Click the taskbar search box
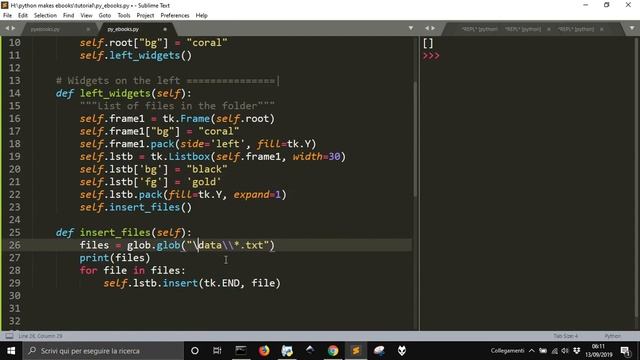Viewport: 640px width, 360px height. click(103, 351)
